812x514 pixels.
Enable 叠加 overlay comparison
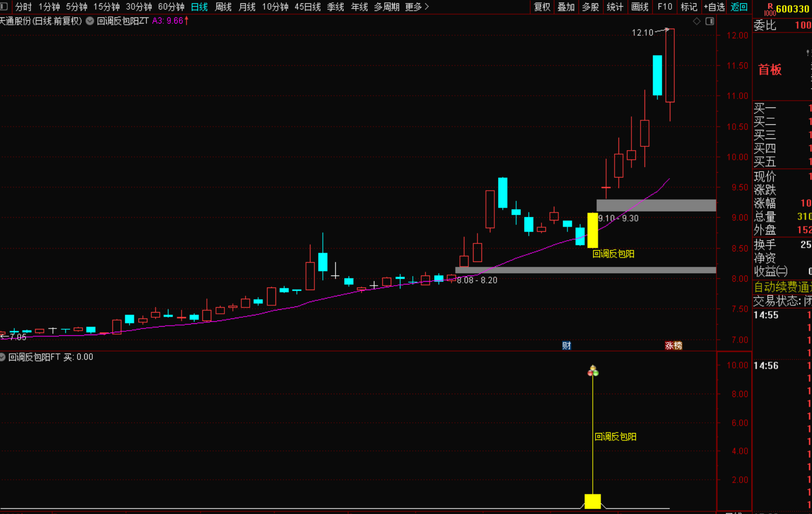pyautogui.click(x=566, y=7)
